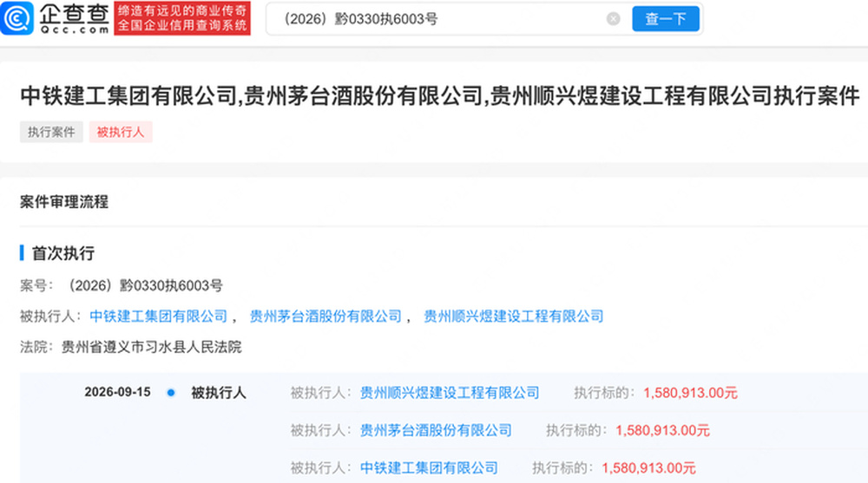Open 贵州茅台酒股份有限公司 in timeline entry
868x483 pixels.
click(x=436, y=430)
